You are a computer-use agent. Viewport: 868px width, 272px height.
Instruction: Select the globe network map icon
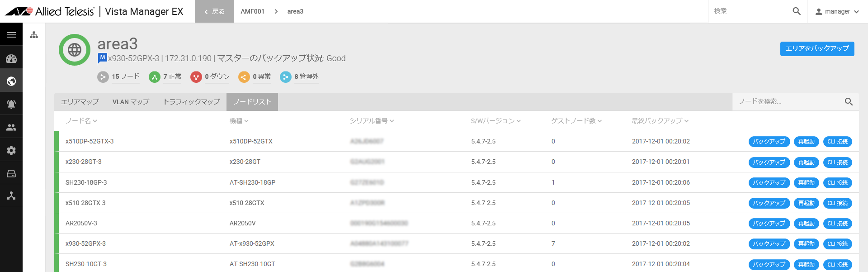(x=11, y=81)
